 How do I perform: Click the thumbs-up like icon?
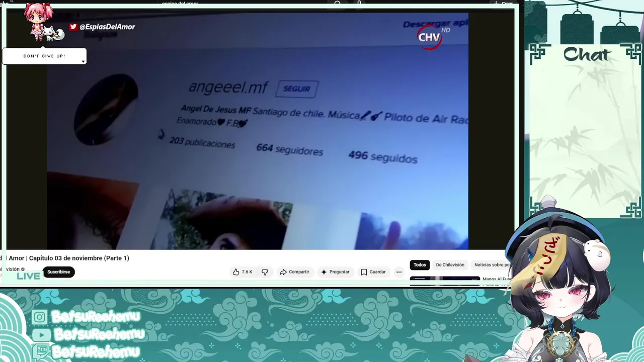click(236, 272)
